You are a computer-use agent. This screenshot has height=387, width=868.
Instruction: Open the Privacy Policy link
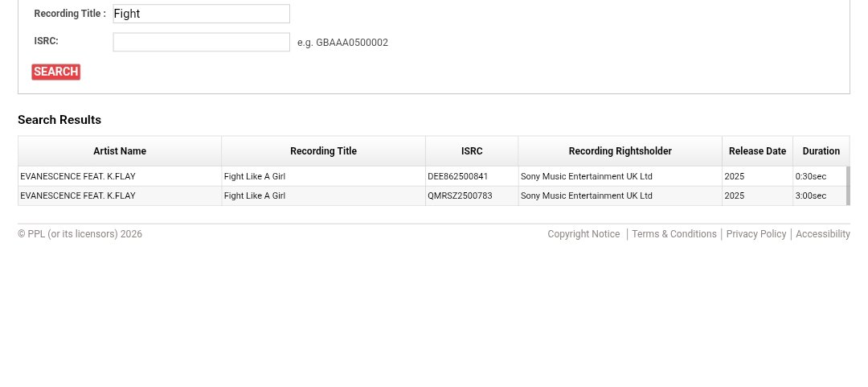(x=756, y=234)
